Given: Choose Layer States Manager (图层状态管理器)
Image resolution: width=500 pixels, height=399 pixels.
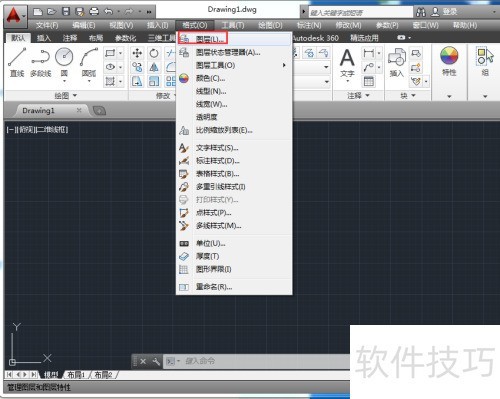Looking at the screenshot, I should (x=234, y=52).
